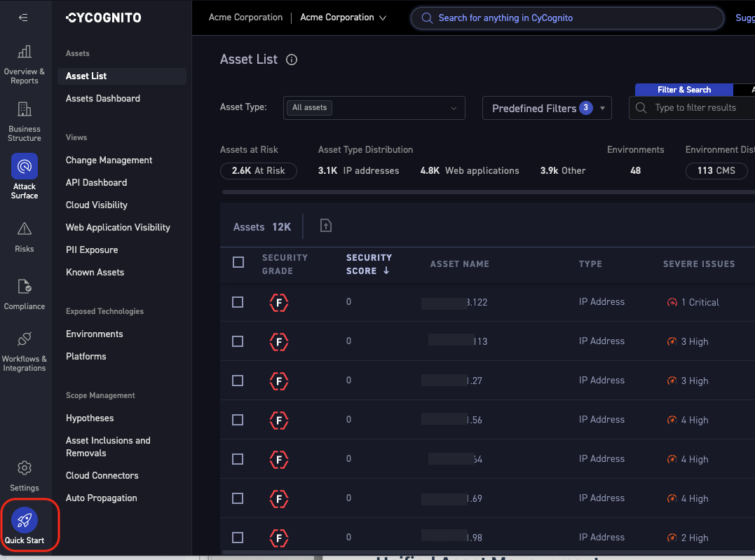This screenshot has height=560, width=755.
Task: Click the 113 CMS pill
Action: (x=716, y=170)
